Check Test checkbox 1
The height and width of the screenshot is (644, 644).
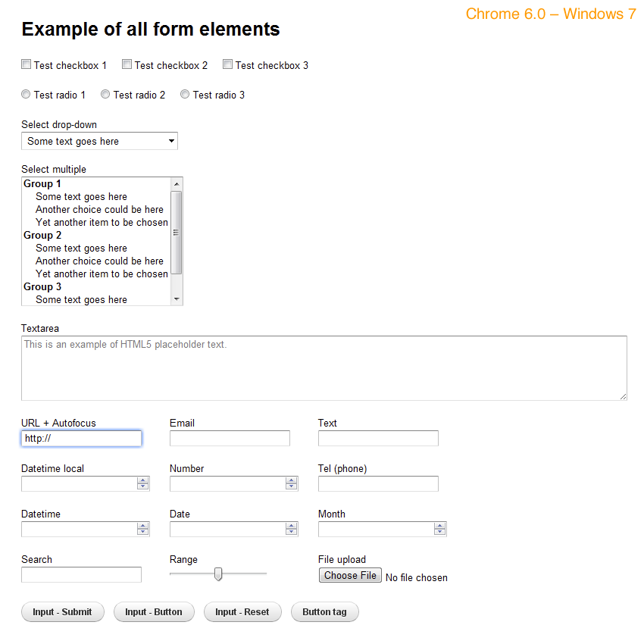27,65
